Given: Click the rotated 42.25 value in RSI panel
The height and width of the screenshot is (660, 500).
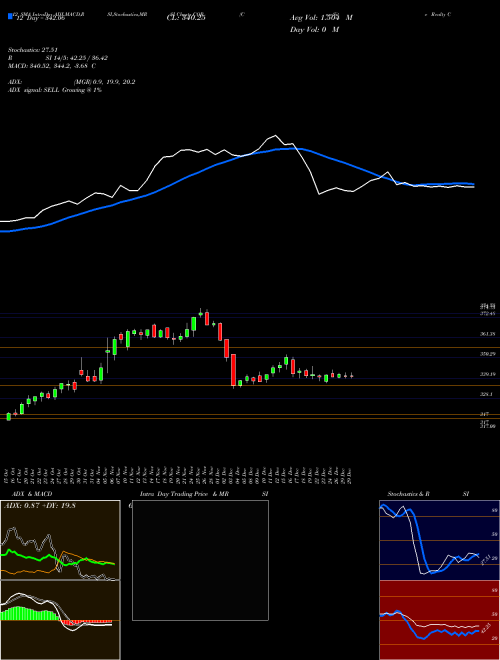Looking at the screenshot, I should pos(484,628).
